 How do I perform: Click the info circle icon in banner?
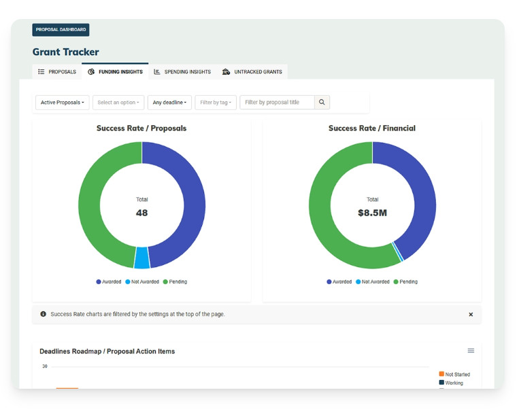tap(43, 314)
